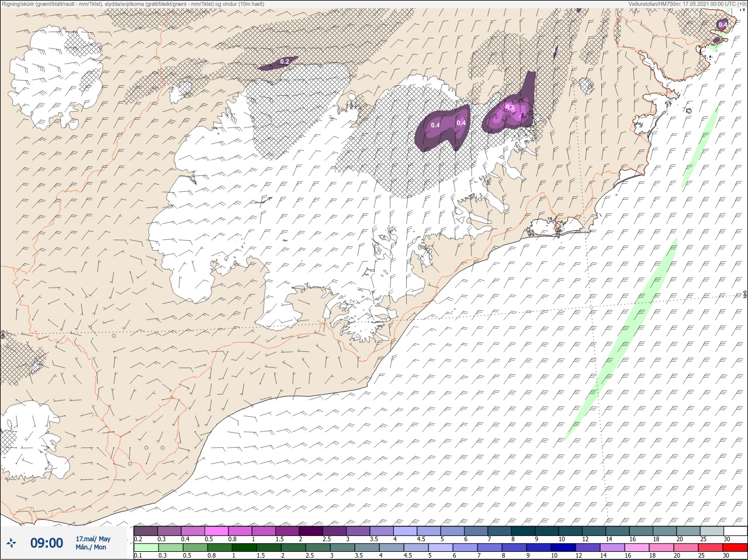
Task: Select the pink 18 swatch, lower legend row
Action: [x=662, y=548]
